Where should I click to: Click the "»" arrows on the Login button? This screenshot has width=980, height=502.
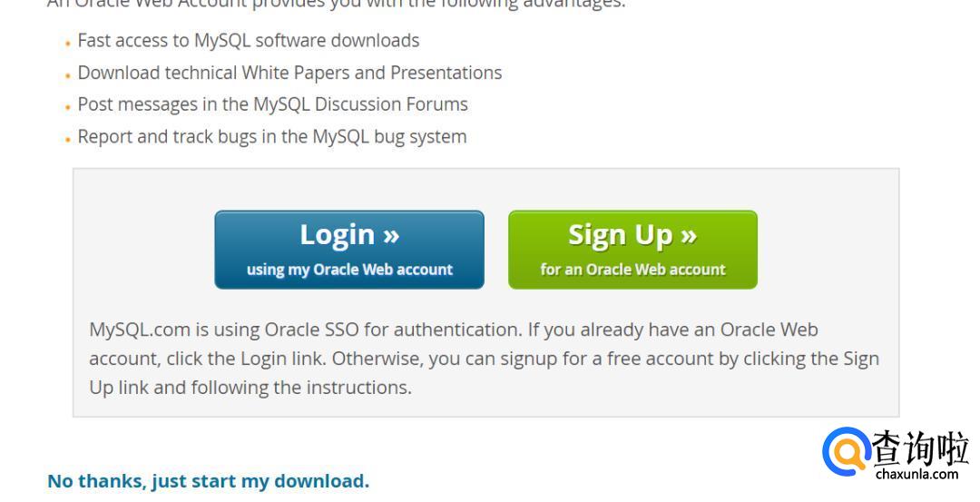click(391, 234)
